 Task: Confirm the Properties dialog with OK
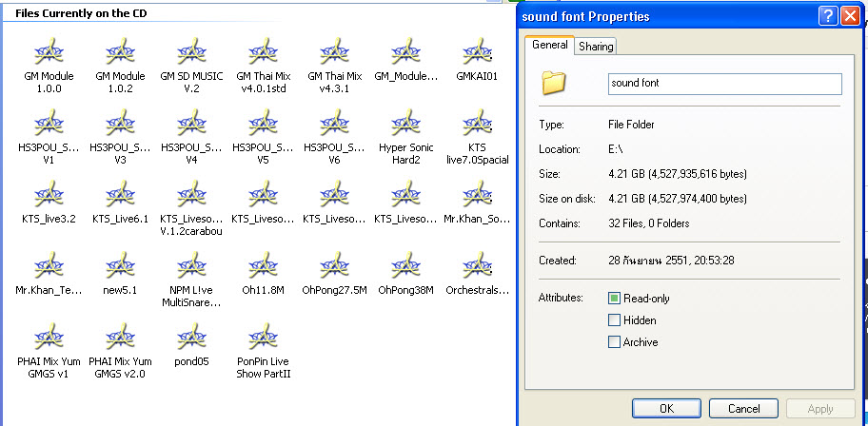click(666, 409)
